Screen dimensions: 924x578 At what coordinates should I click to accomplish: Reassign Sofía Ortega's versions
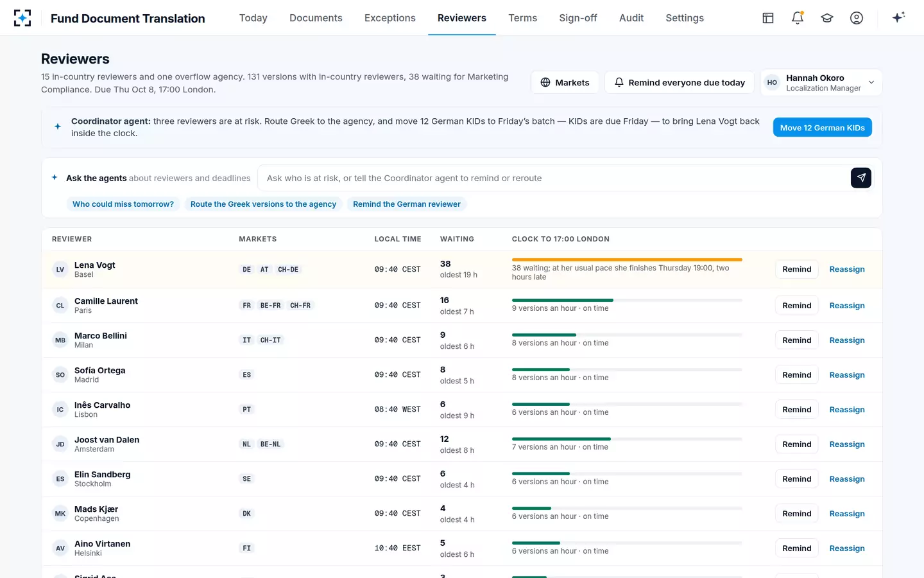click(847, 375)
